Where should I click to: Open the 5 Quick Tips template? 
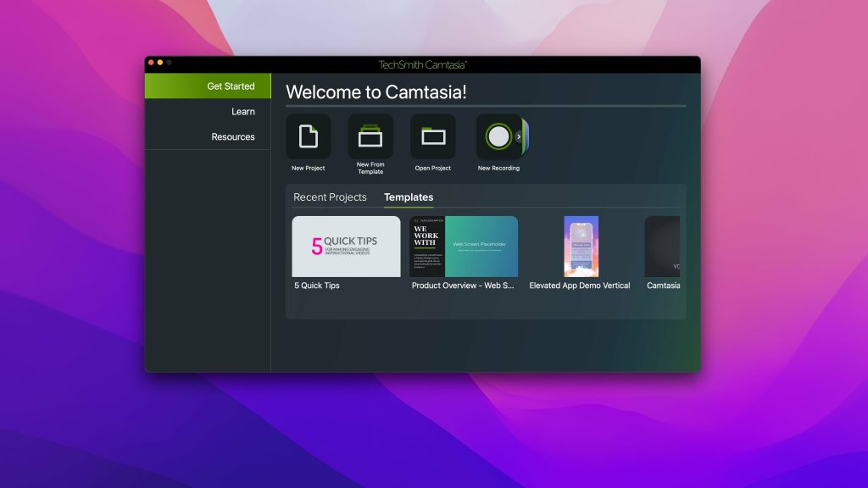click(346, 246)
